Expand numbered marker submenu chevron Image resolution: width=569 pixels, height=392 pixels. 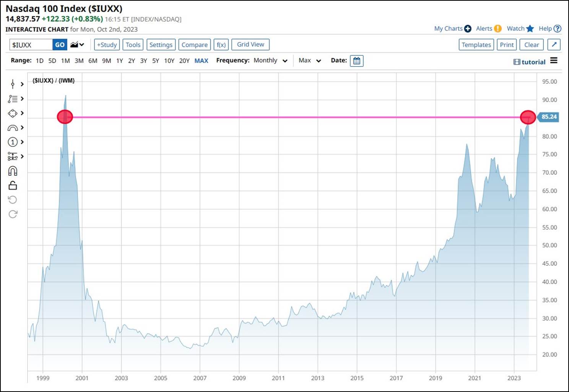(22, 142)
